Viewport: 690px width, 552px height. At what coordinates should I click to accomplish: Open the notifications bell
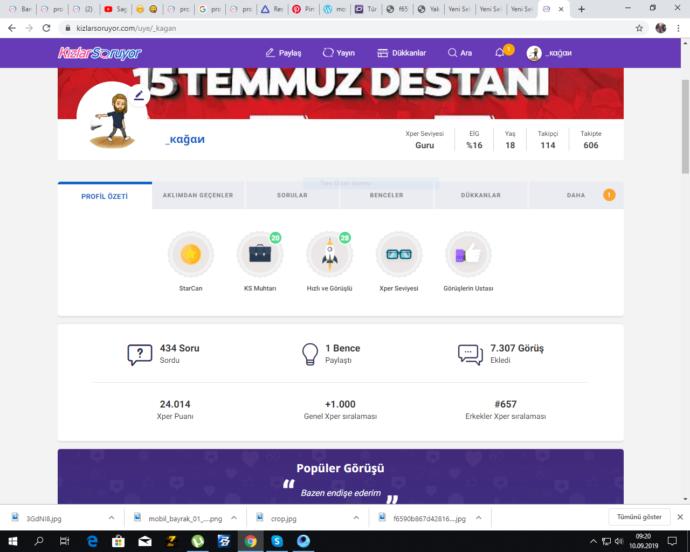tap(499, 53)
